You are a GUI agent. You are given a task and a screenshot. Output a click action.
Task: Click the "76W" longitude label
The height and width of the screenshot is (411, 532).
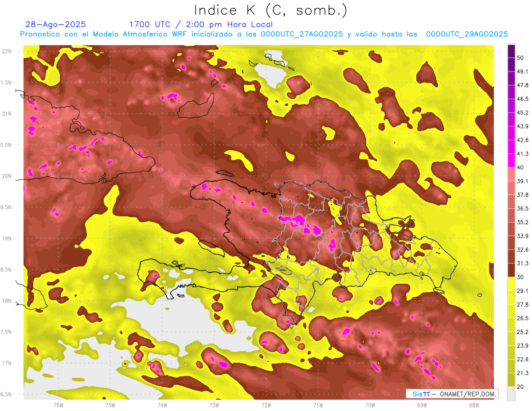58,405
